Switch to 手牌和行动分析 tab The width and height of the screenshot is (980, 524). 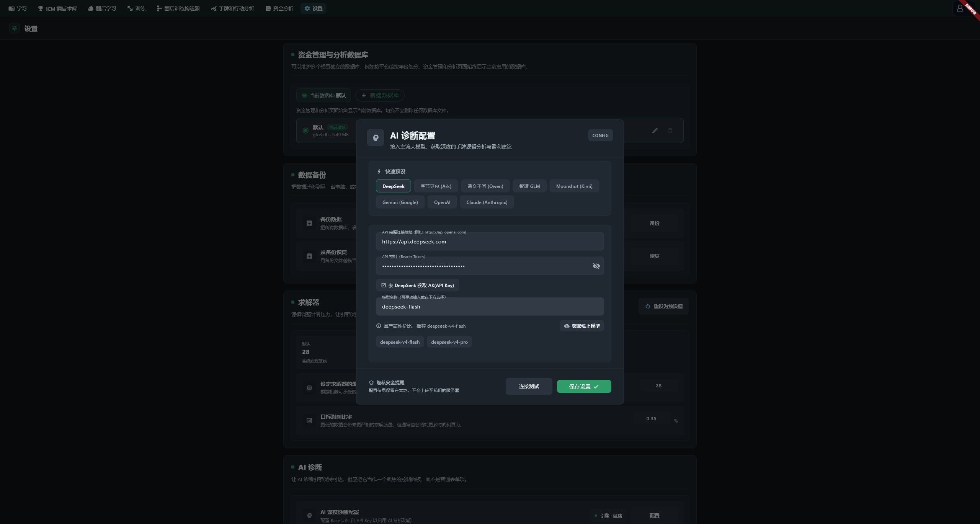(232, 8)
